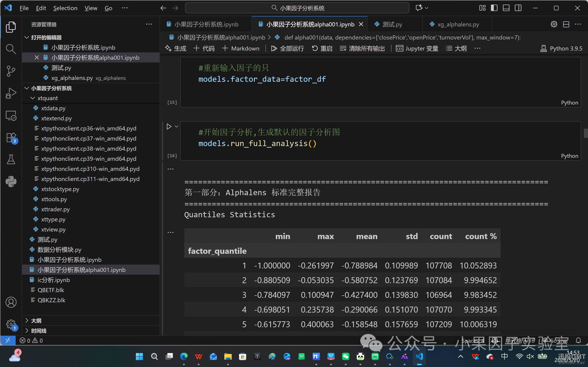Image resolution: width=588 pixels, height=367 pixels.
Task: Open the Remote Explorer view
Action: [x=11, y=116]
